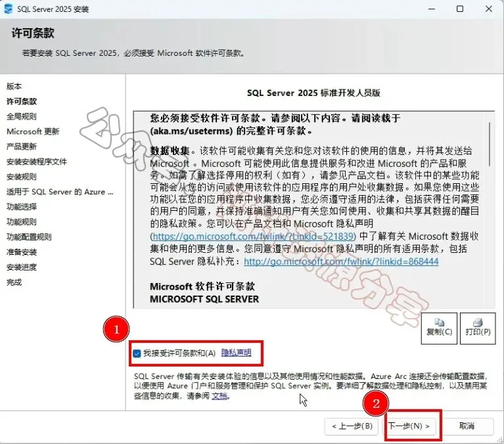Select the 功能规则 step

22,222
